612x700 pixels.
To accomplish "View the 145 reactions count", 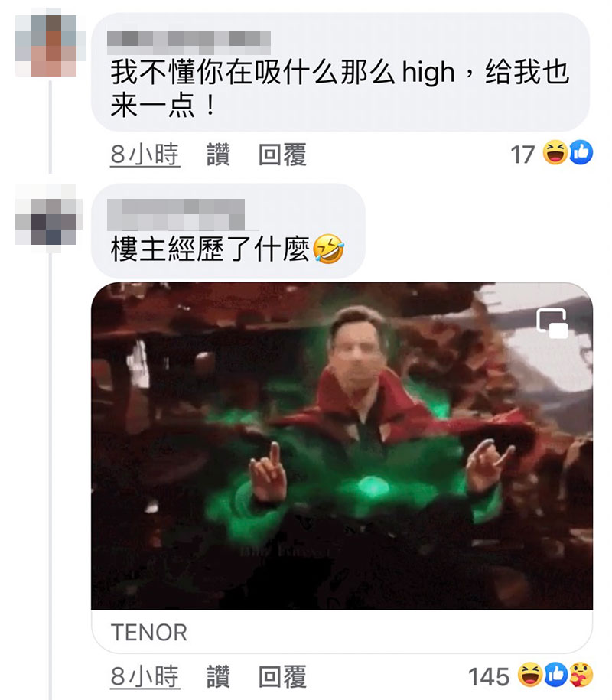I will point(489,676).
